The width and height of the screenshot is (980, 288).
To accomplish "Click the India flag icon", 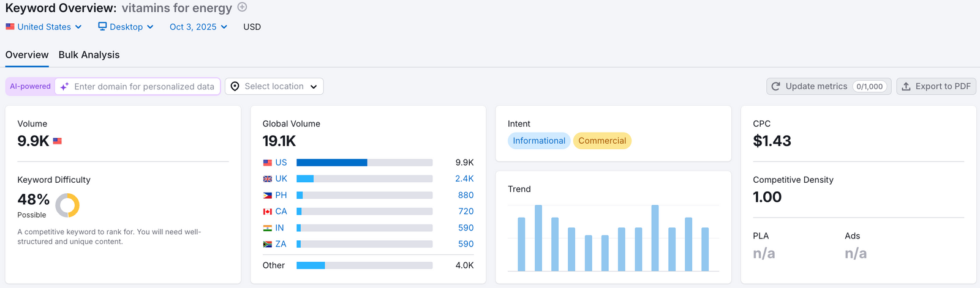I will coord(268,227).
